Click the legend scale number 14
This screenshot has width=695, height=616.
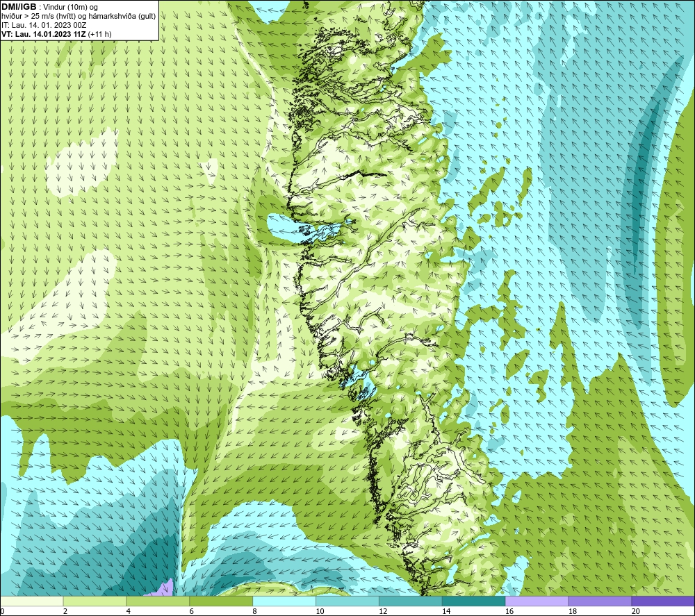[446, 611]
